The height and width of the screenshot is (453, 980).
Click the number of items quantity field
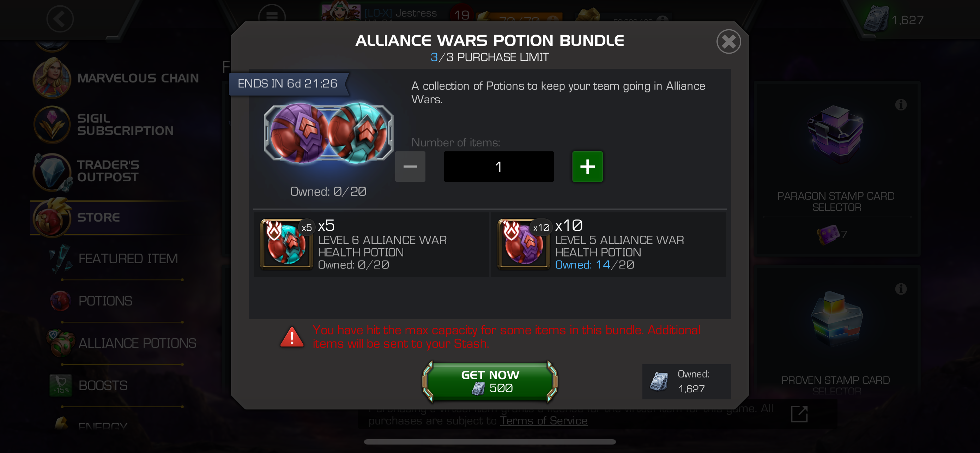498,167
